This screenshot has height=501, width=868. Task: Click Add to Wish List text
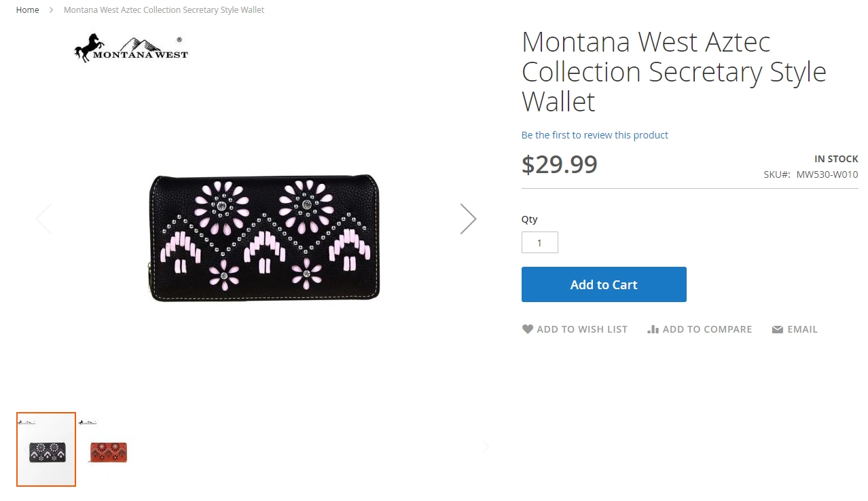pos(582,329)
